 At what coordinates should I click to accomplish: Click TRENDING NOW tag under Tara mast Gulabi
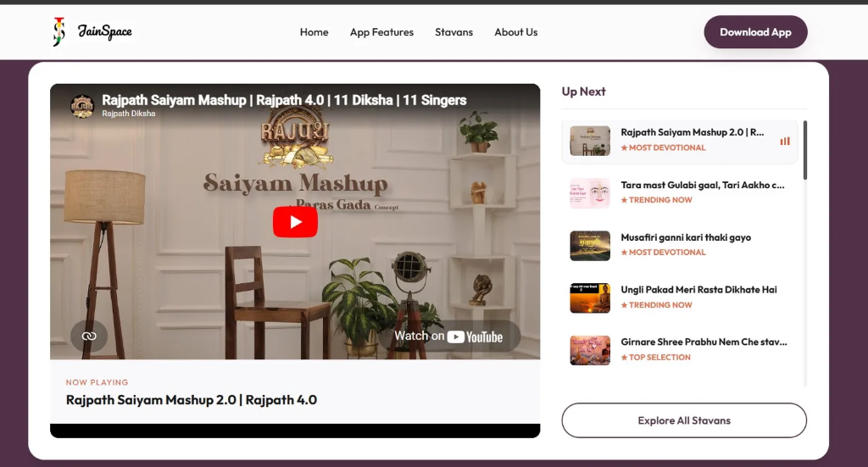click(x=657, y=200)
